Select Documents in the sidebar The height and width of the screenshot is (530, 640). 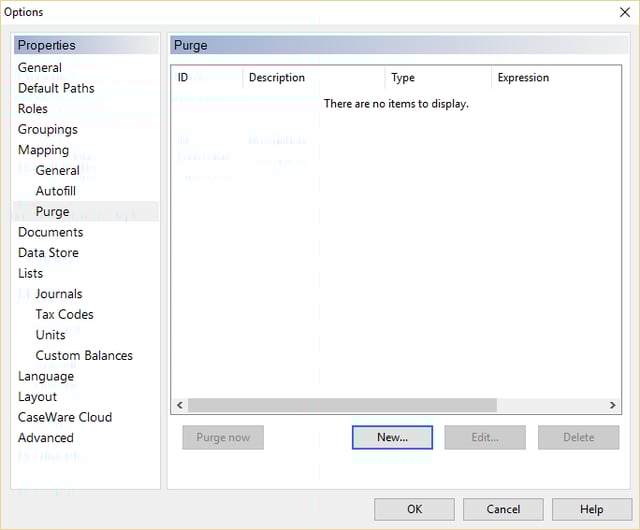(x=51, y=232)
